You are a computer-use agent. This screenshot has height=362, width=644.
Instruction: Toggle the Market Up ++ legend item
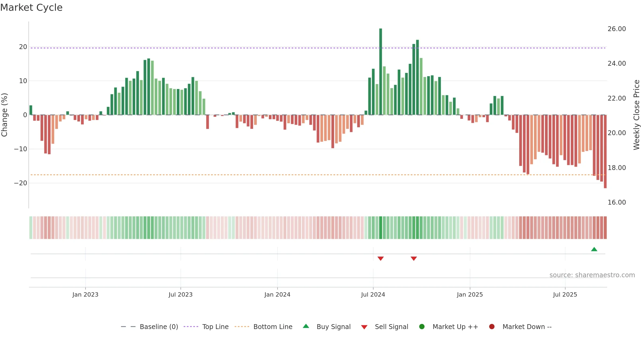448,327
